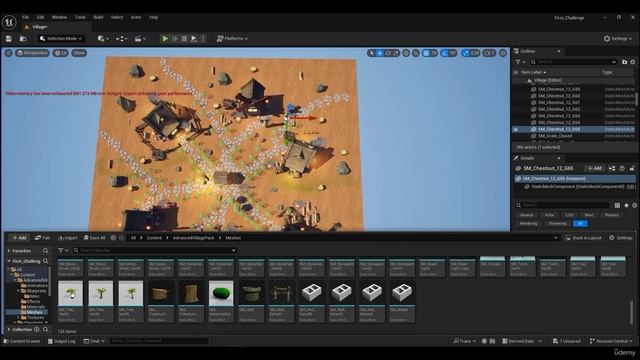The image size is (640, 360).
Task: Open toolbar Settings at top right
Action: pos(618,38)
